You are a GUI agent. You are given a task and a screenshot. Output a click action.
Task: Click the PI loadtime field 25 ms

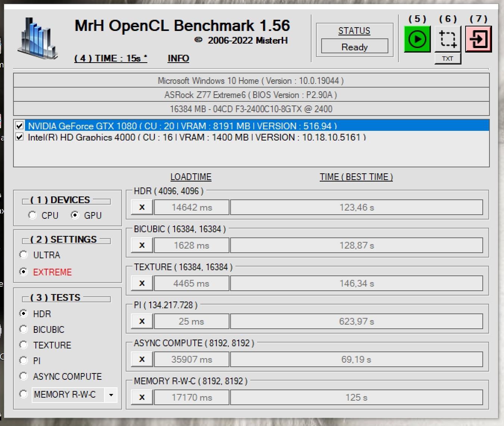coord(192,321)
